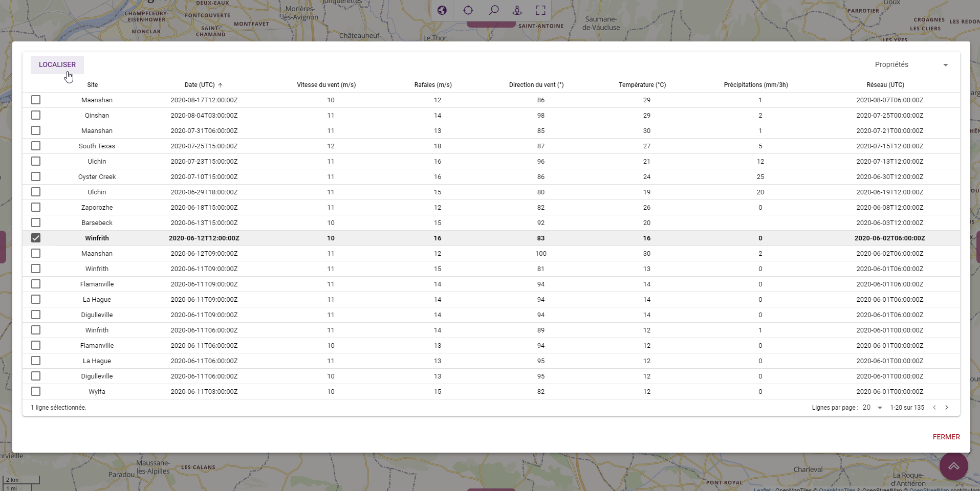The height and width of the screenshot is (491, 980).
Task: Uncheck the selected Winfrith row
Action: tap(36, 238)
